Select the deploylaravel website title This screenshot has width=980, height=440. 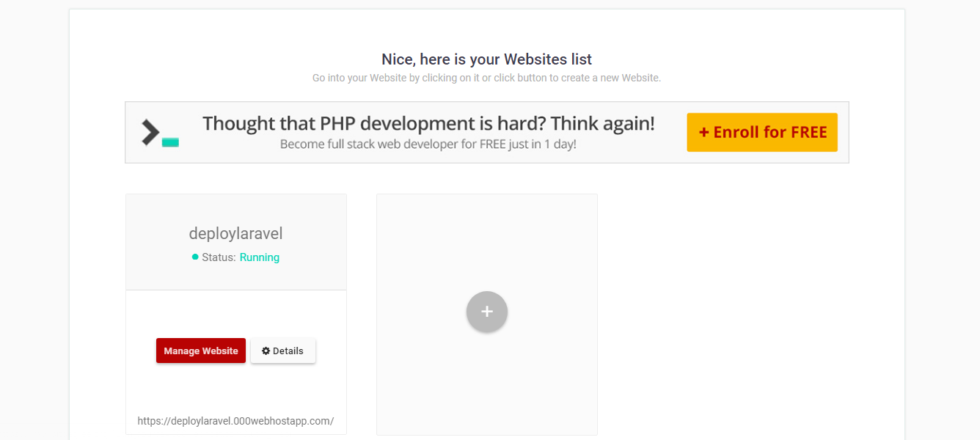235,234
